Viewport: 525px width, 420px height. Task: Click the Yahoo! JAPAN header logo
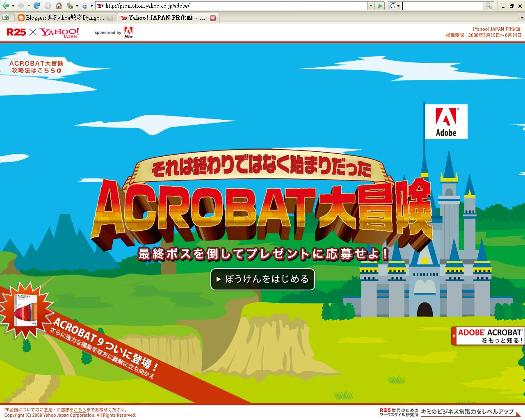click(59, 32)
